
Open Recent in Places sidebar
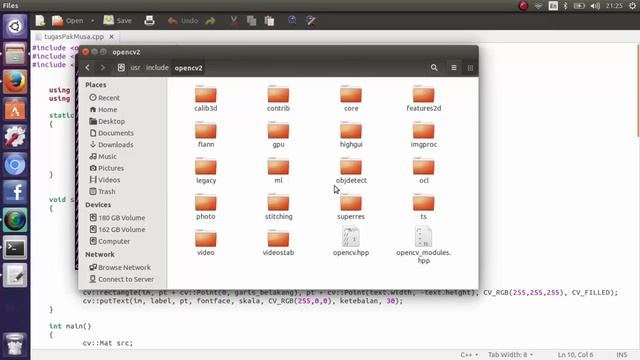coord(104,98)
